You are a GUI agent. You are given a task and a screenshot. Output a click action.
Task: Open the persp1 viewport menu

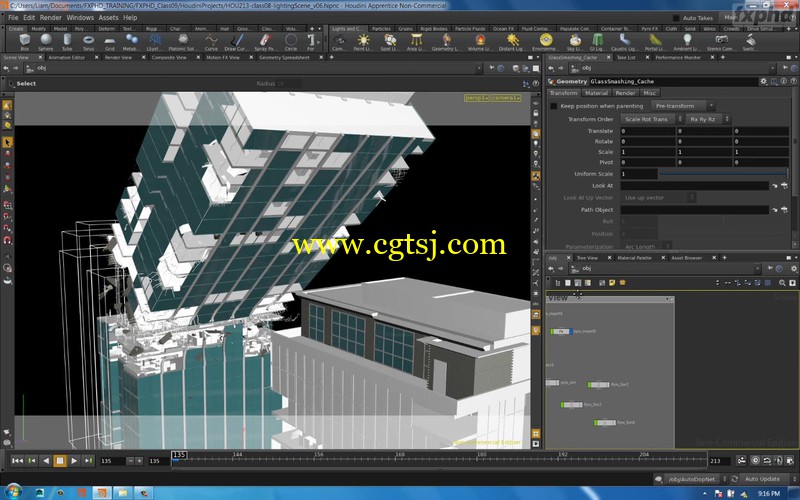477,97
